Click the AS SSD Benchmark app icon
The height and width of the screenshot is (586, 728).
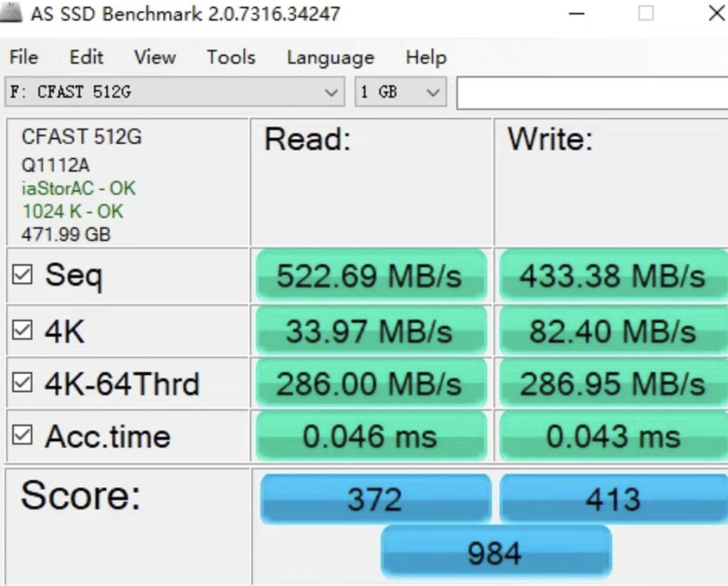10,12
